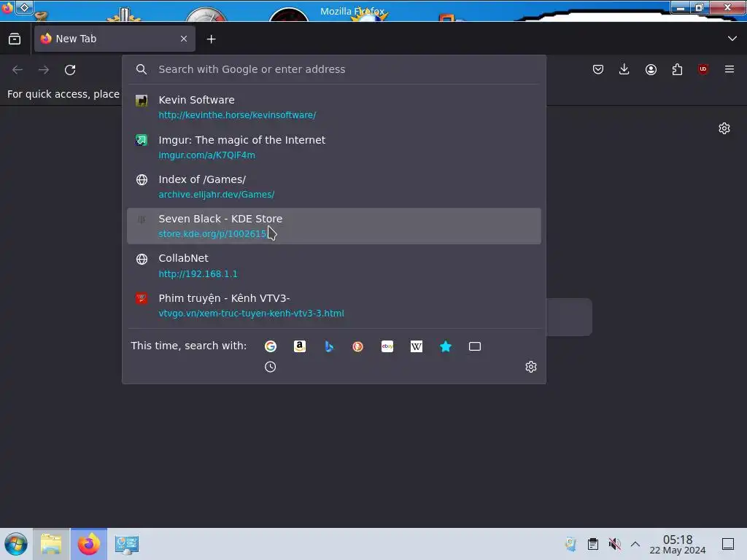
Task: Search with Wikipedia this time
Action: coord(417,346)
